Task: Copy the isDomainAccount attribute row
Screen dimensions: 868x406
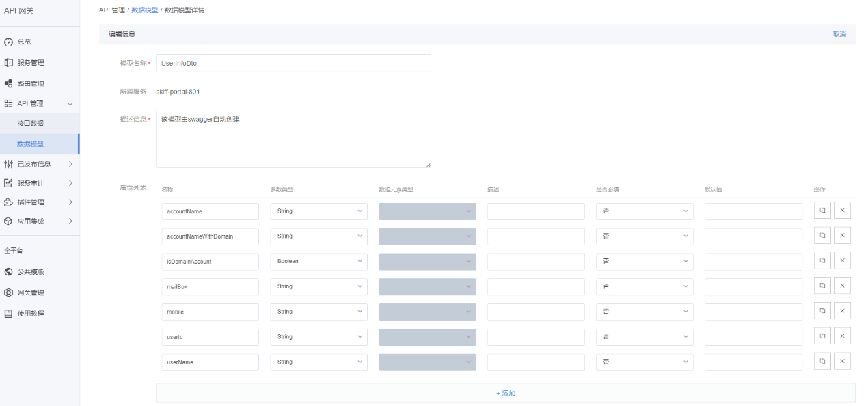Action: (x=822, y=261)
